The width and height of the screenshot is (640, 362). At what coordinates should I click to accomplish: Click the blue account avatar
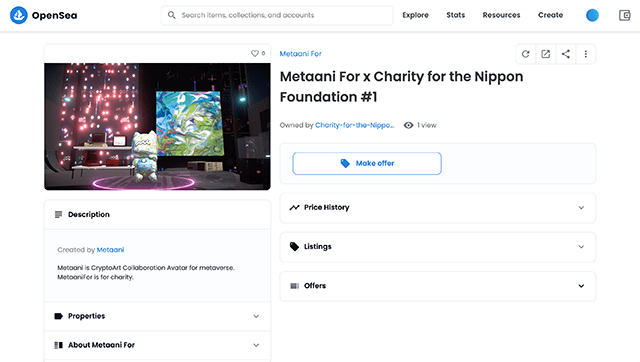point(592,16)
